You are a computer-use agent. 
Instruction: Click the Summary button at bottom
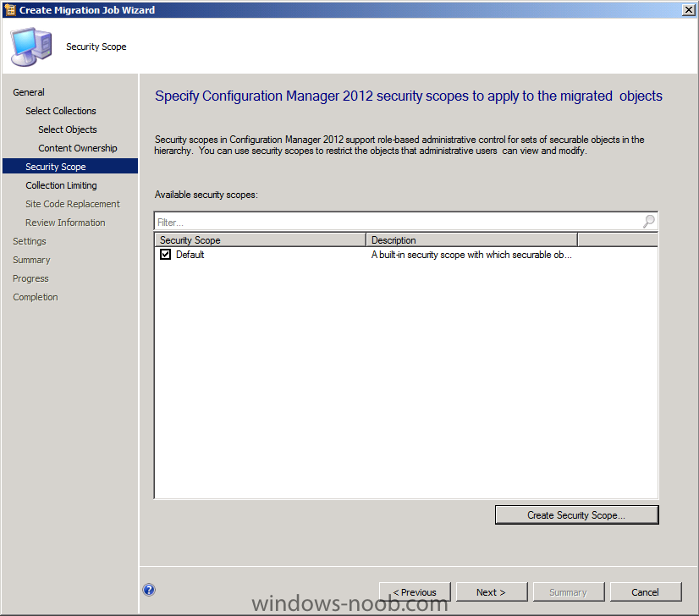pyautogui.click(x=569, y=592)
